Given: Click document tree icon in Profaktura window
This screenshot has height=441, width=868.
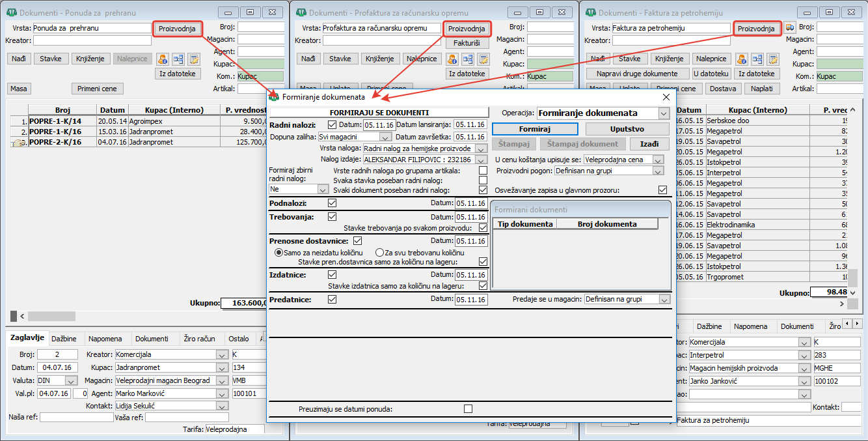Looking at the screenshot, I should click(x=467, y=59).
